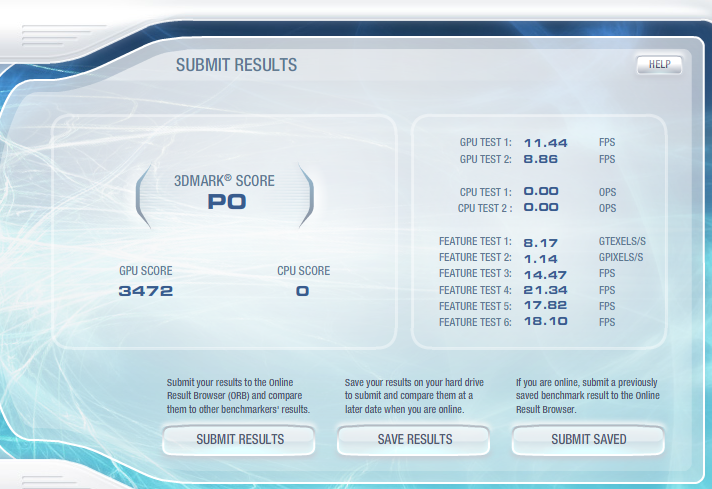
Task: Select the SUBMIT RESULTS page heading
Action: tap(237, 65)
